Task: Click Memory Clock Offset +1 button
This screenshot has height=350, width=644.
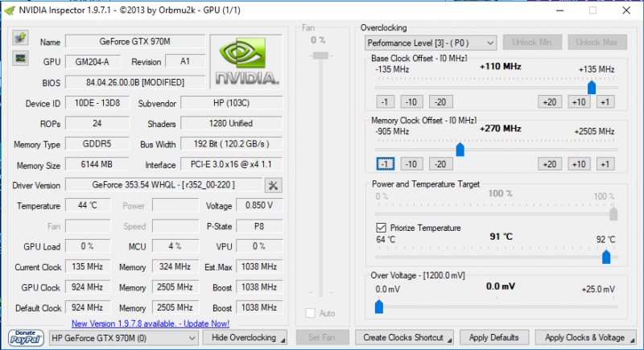Action: (x=605, y=164)
